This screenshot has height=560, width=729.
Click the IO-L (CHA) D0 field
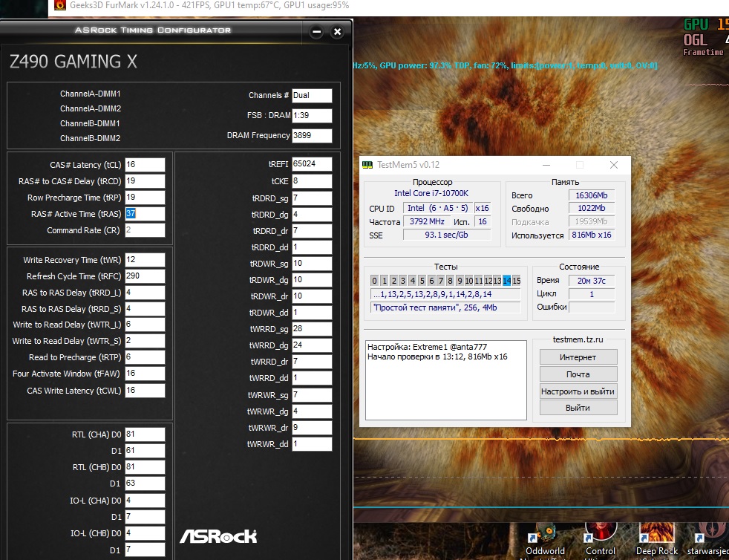click(x=145, y=501)
